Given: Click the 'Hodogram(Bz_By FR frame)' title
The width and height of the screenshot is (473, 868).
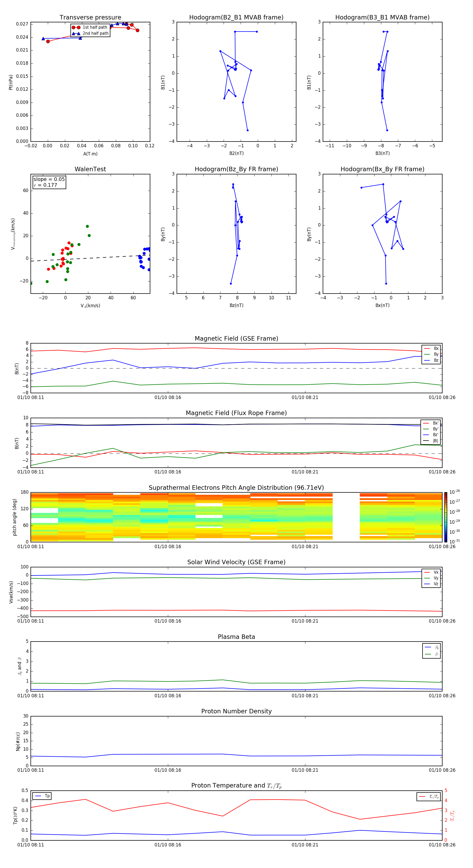Looking at the screenshot, I should click(x=236, y=169).
